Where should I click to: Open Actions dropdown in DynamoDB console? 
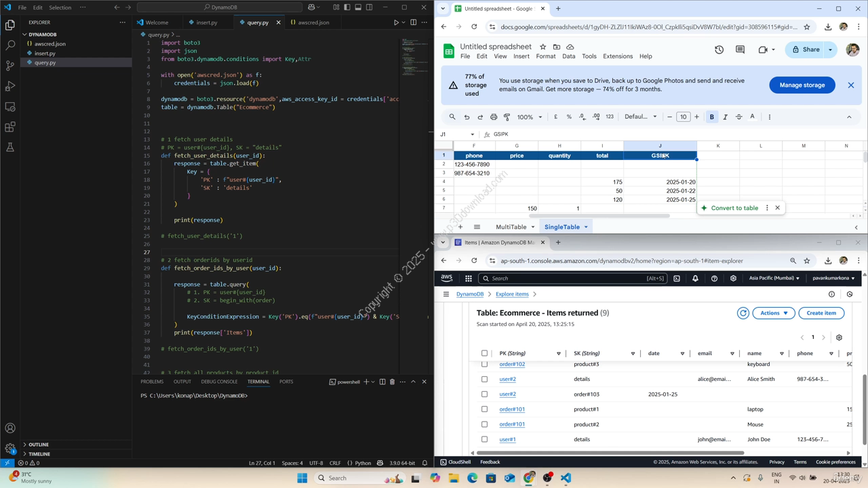[x=774, y=313]
